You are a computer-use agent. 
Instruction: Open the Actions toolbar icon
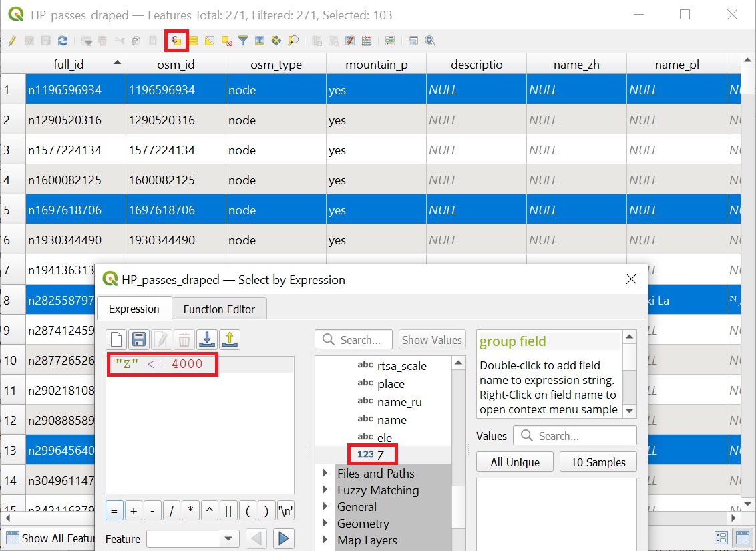click(x=430, y=41)
